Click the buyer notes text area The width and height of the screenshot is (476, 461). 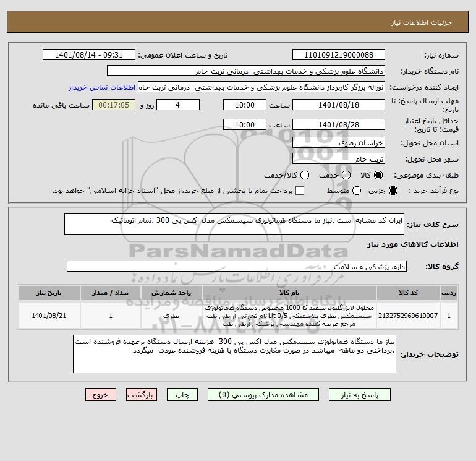pyautogui.click(x=234, y=354)
